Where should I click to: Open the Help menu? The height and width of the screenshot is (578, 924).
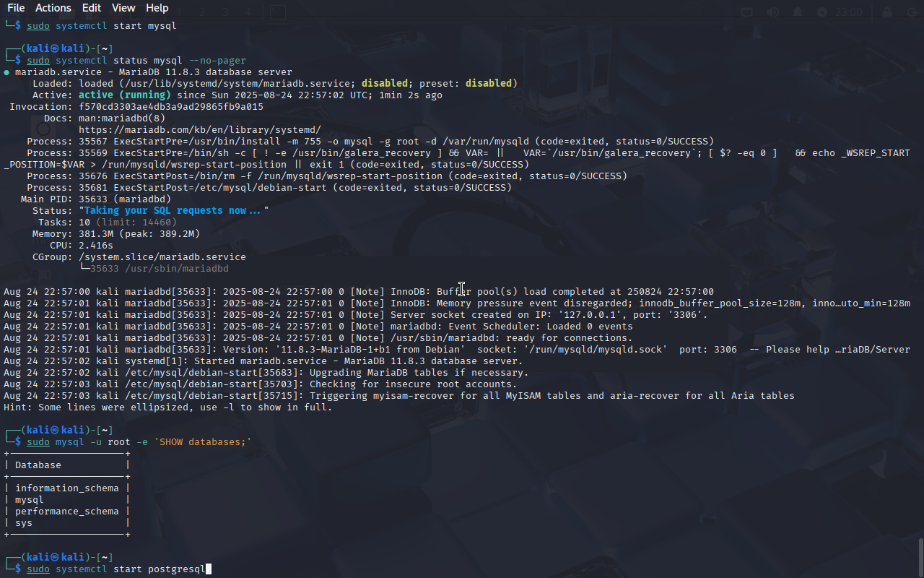click(157, 8)
